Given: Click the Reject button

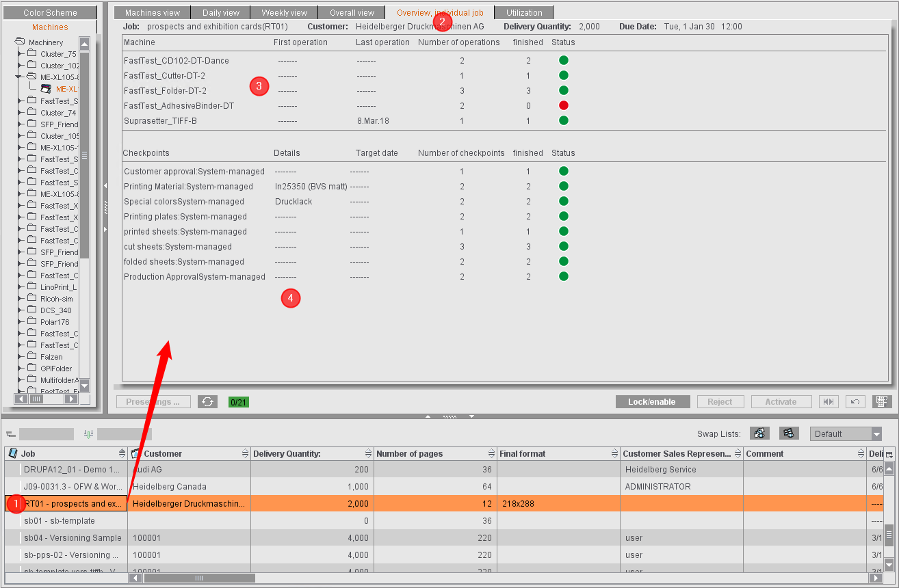Looking at the screenshot, I should click(x=720, y=401).
